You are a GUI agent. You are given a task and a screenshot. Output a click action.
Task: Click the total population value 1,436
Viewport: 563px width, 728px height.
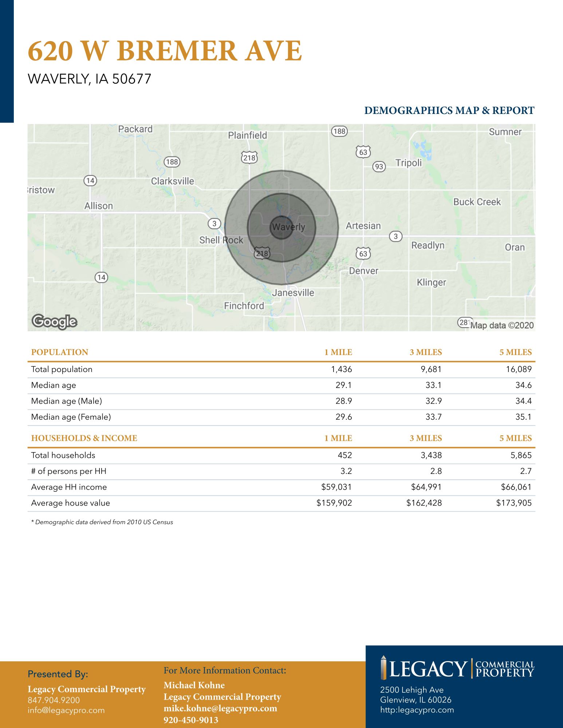pos(342,369)
